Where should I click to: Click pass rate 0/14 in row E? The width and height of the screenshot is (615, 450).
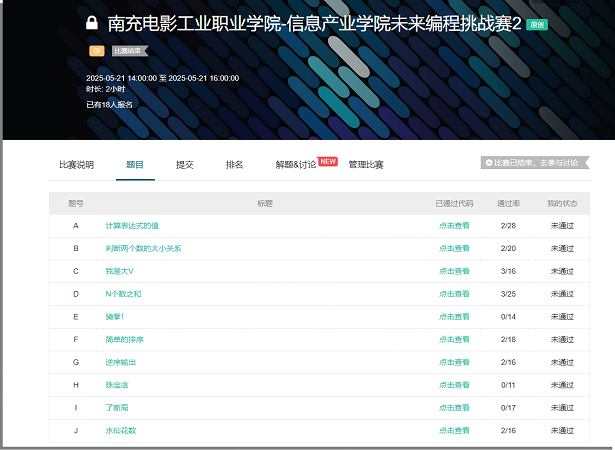[508, 317]
